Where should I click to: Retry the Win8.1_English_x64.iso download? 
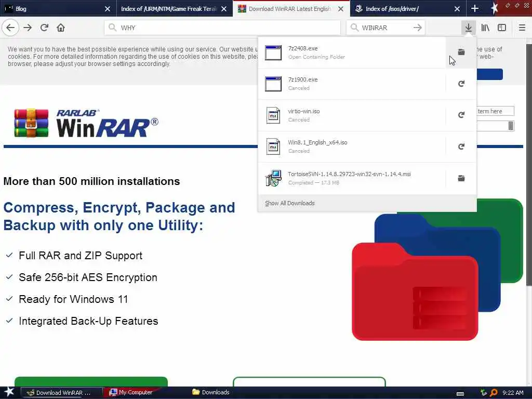tap(461, 147)
